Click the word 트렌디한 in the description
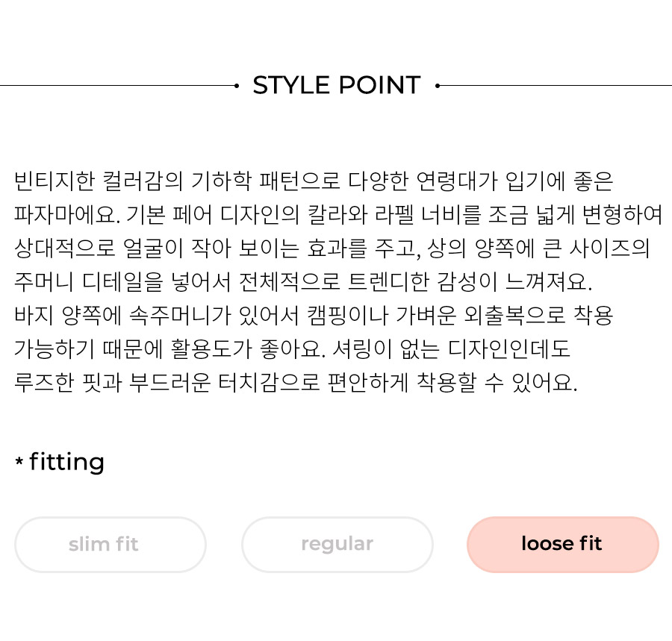672x641 pixels. [x=388, y=282]
